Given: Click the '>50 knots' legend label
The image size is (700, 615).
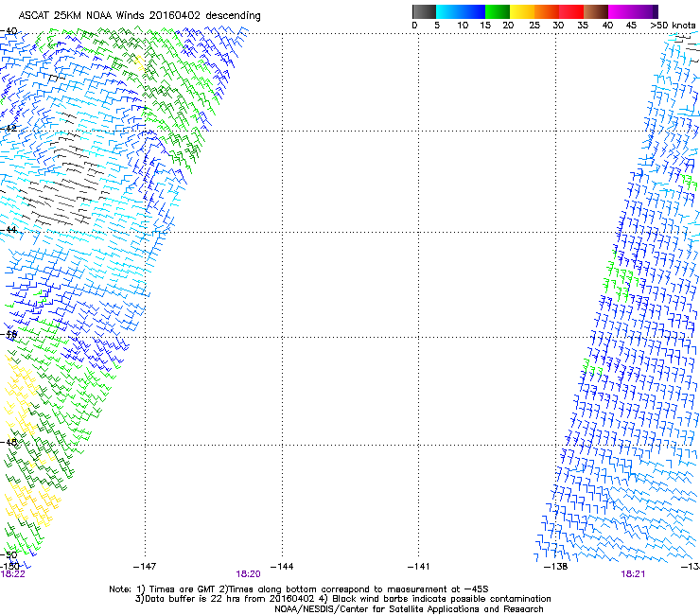Looking at the screenshot, I should [x=673, y=26].
